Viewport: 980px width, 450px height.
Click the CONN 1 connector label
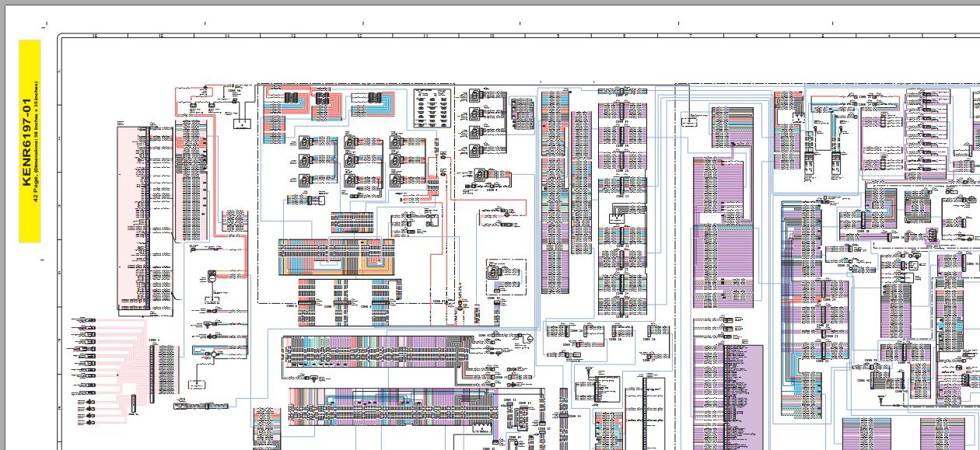[x=153, y=340]
